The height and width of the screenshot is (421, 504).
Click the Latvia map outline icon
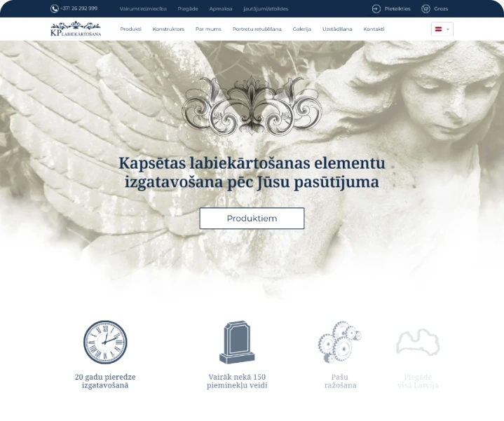point(418,342)
